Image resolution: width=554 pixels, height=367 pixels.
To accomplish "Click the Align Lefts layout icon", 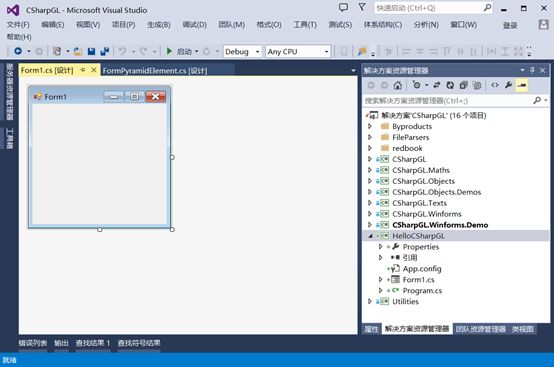I will click(406, 52).
